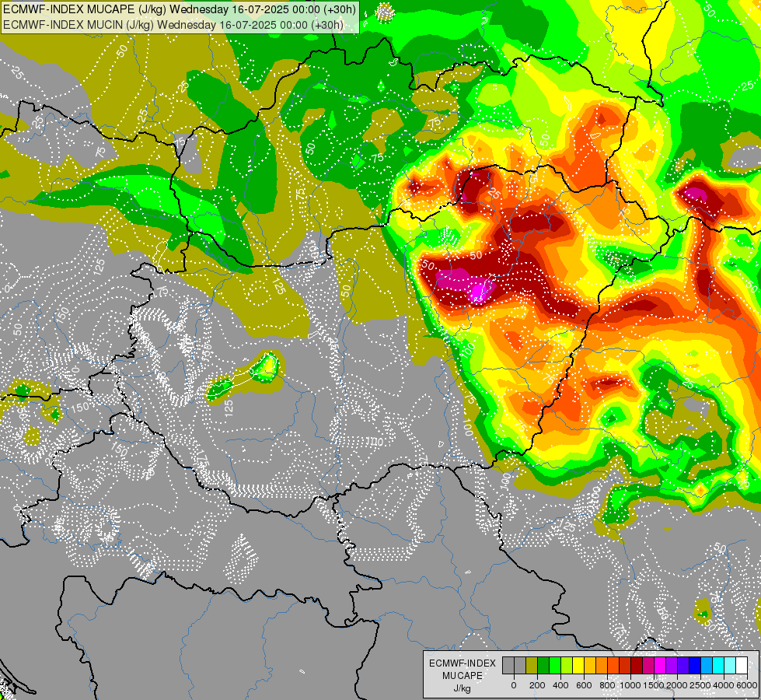Click the lime legend swatch after 400

pos(567,665)
